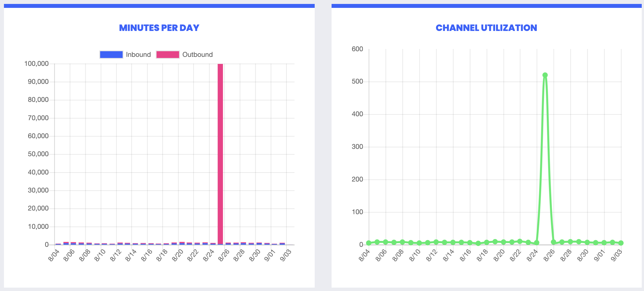Click the 8/04 data point on green line

coord(369,243)
